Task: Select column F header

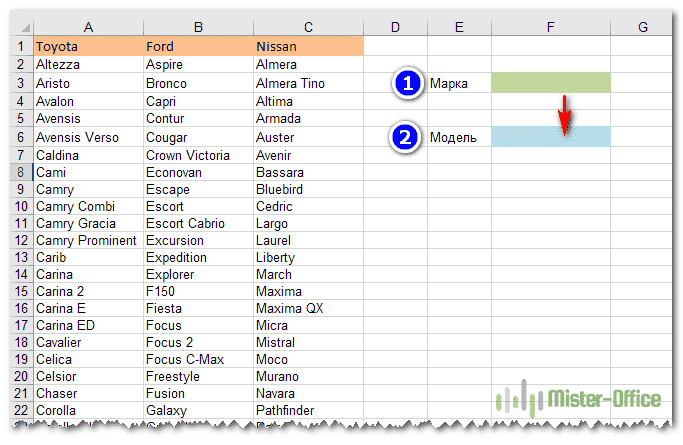Action: pyautogui.click(x=551, y=25)
